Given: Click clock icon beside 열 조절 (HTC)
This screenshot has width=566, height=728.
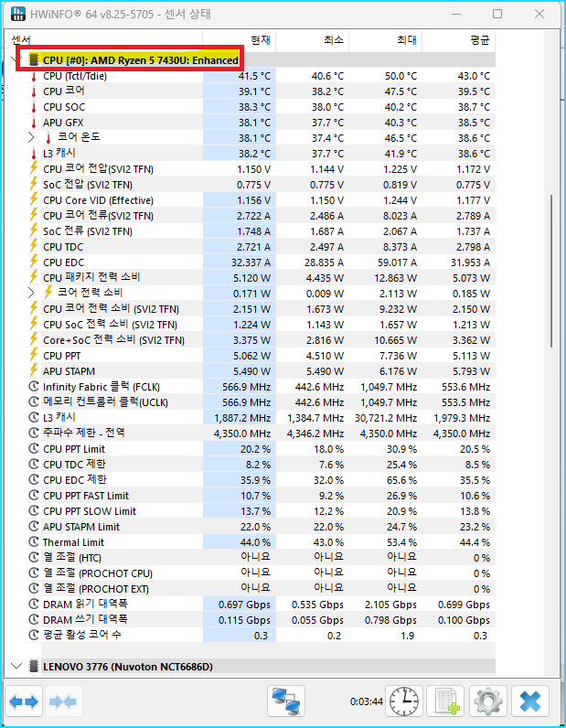Looking at the screenshot, I should (x=34, y=558).
